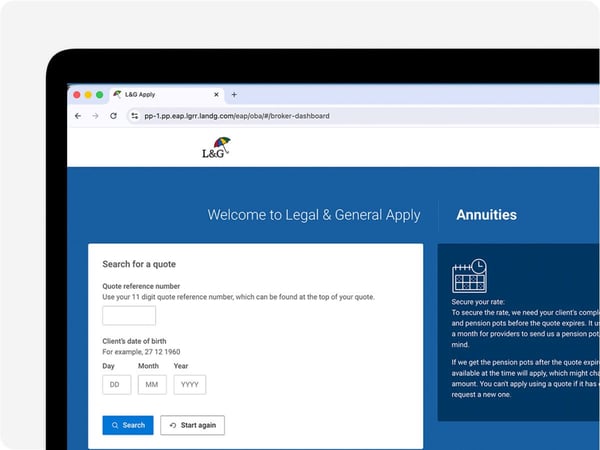Click the calendar clock icon

point(470,276)
